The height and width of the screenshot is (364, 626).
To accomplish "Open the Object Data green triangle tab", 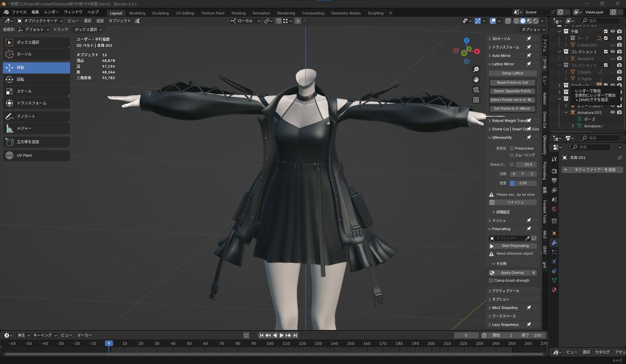I will (553, 280).
